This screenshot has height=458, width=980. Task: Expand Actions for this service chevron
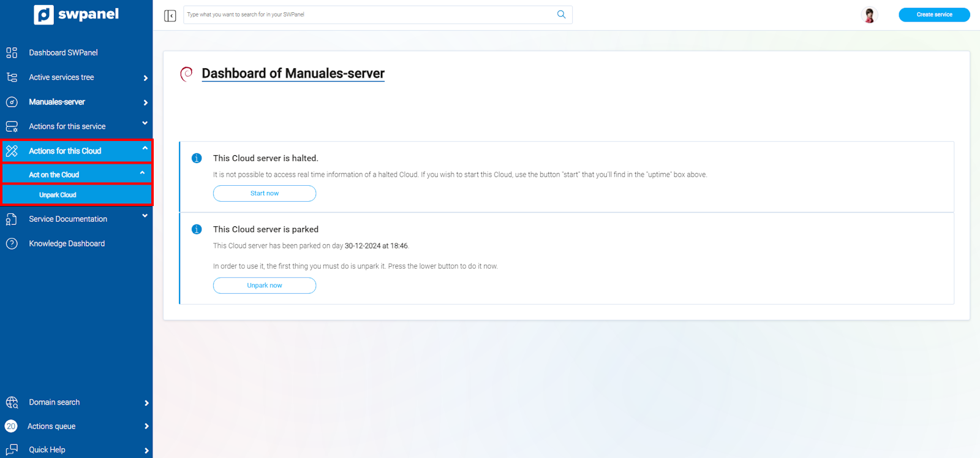tap(145, 123)
